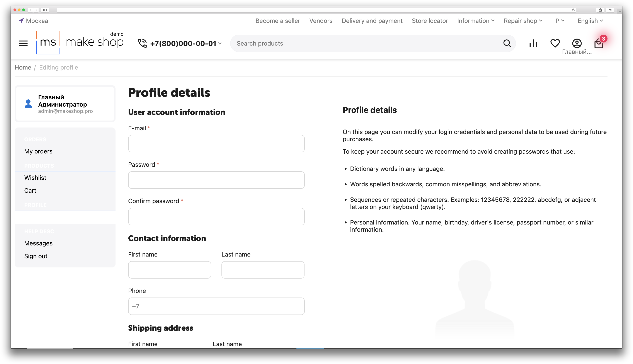Click the E-mail input field

coord(216,144)
